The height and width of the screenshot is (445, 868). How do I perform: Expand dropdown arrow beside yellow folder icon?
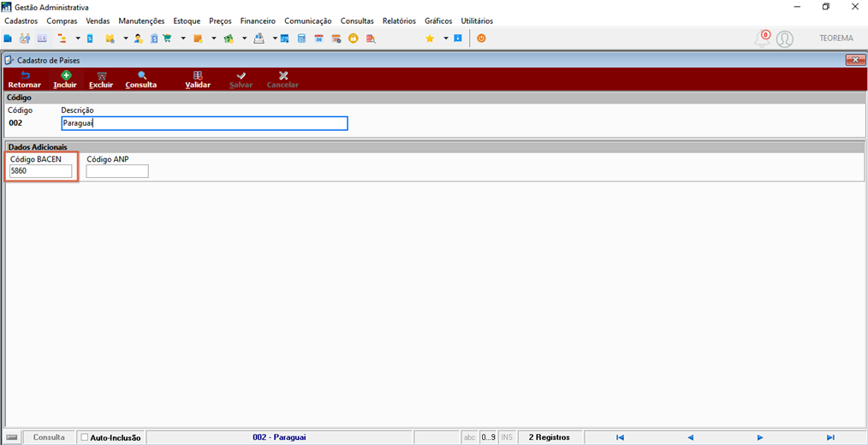click(126, 39)
